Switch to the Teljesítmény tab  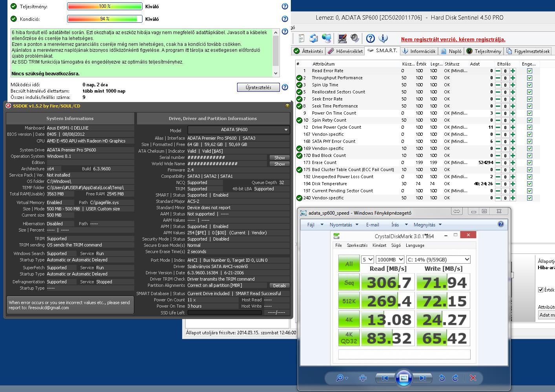pyautogui.click(x=484, y=51)
